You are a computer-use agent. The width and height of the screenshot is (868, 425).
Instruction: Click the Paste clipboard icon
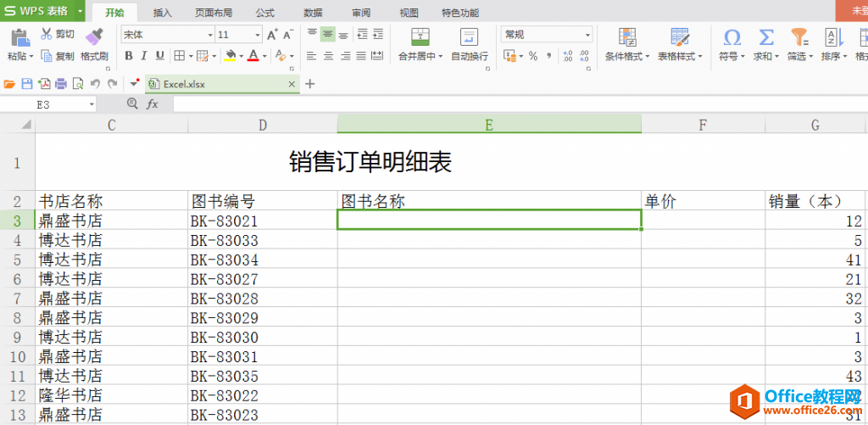pyautogui.click(x=20, y=37)
